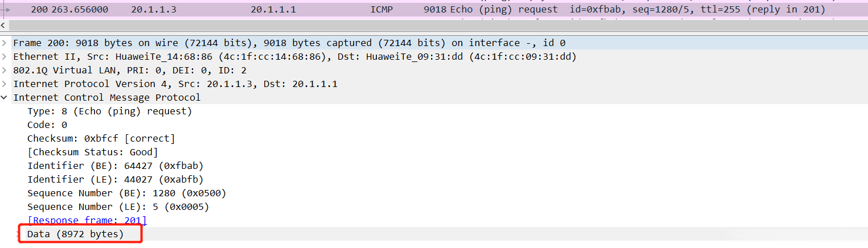868x248 pixels.
Task: Select the Code: 0 field
Action: (x=47, y=125)
